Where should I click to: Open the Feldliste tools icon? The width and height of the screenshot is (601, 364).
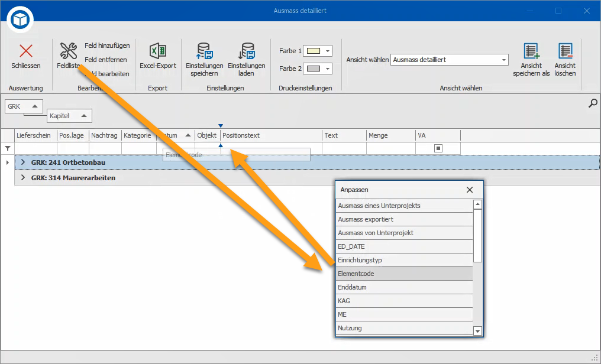tap(68, 51)
